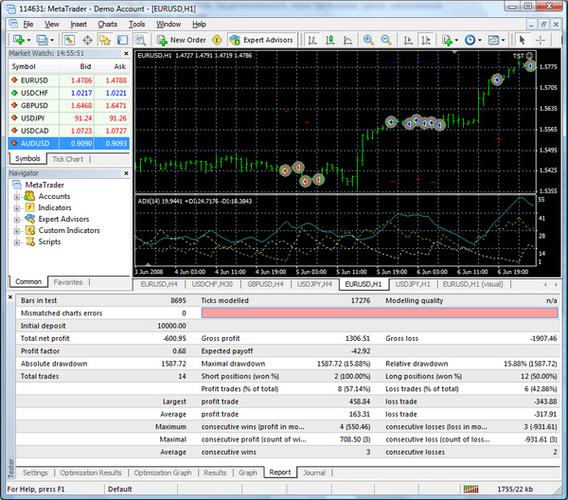568x500 pixels.
Task: Switch to the Journal tester tab
Action: click(x=314, y=472)
